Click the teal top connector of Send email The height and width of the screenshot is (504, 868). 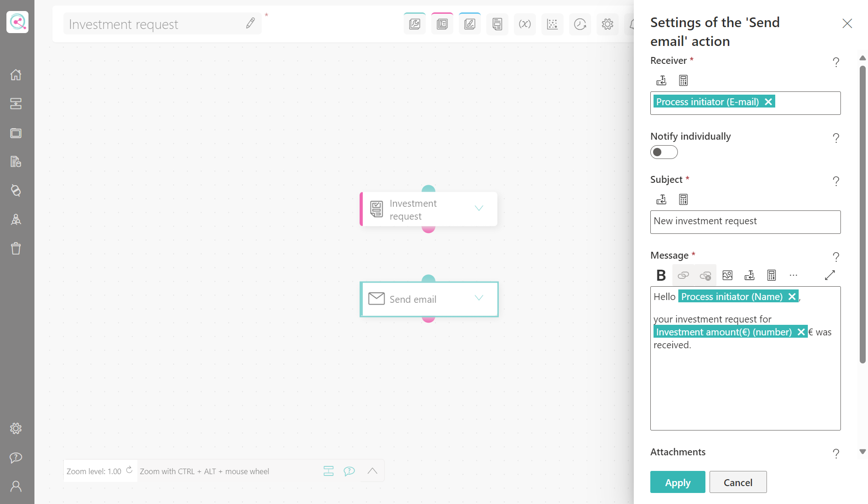(x=428, y=278)
